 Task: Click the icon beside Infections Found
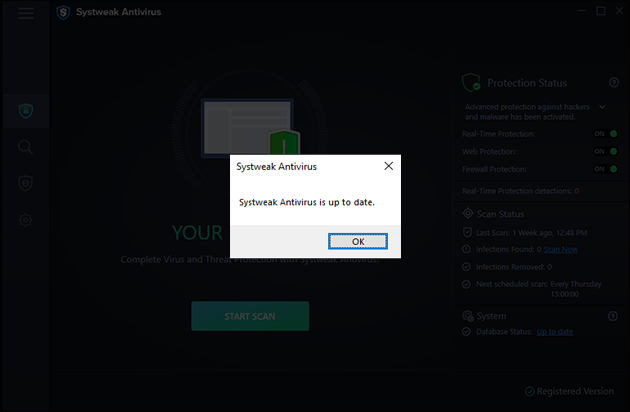click(x=466, y=249)
